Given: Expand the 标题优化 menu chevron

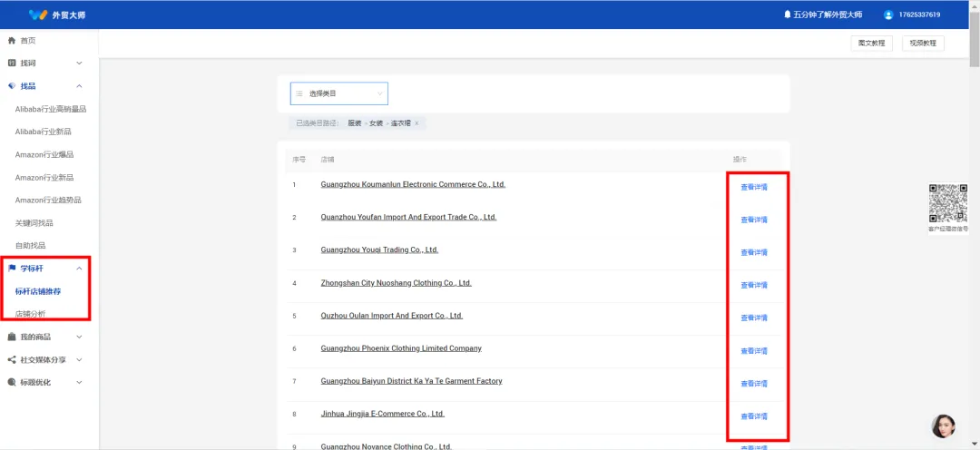Looking at the screenshot, I should 79,383.
